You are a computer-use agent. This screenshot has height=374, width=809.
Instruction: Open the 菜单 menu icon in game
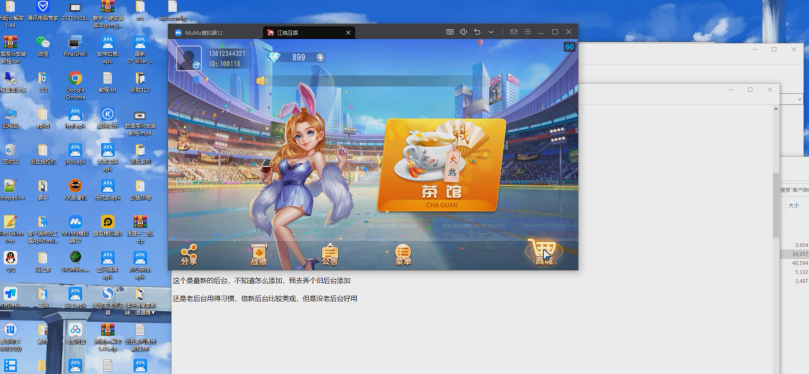(x=403, y=255)
